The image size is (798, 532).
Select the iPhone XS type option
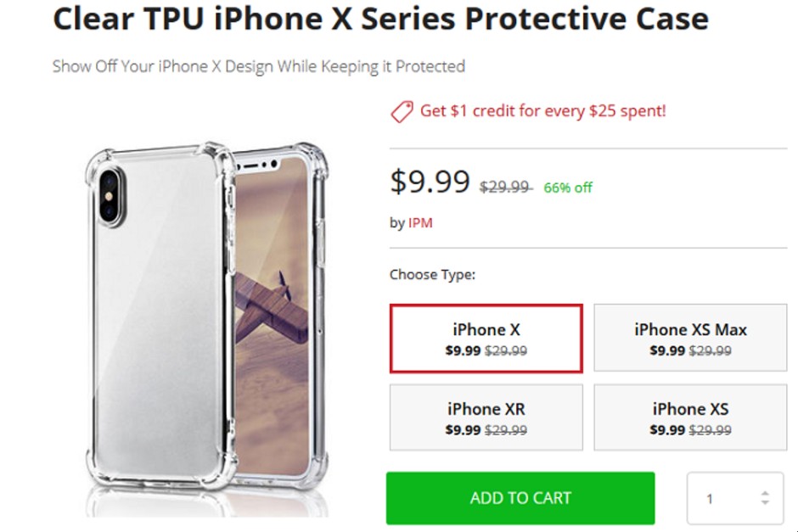(x=690, y=418)
